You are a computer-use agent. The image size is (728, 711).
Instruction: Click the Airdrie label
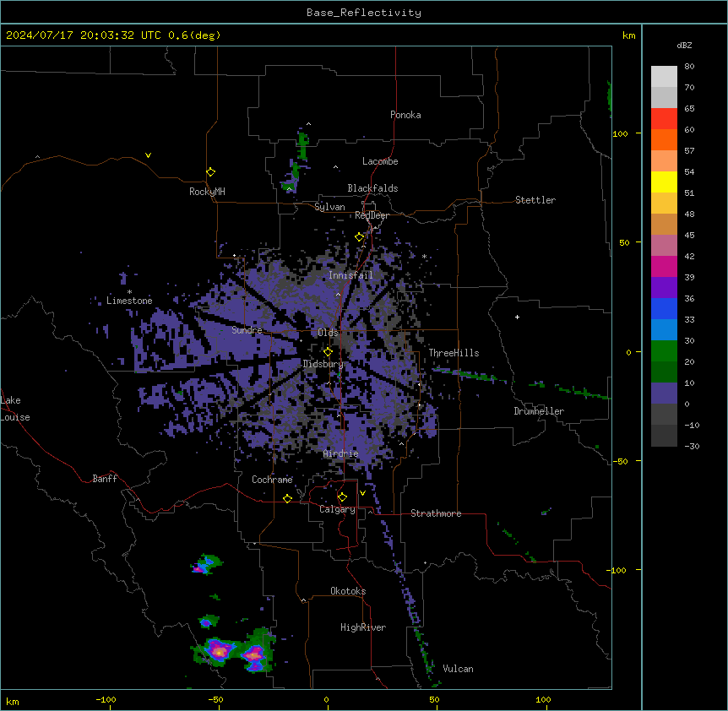(341, 453)
